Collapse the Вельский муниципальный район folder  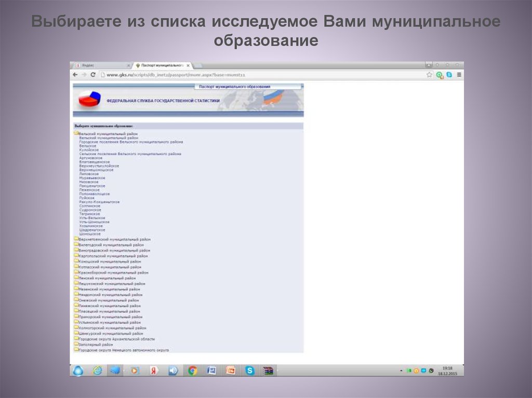click(76, 133)
